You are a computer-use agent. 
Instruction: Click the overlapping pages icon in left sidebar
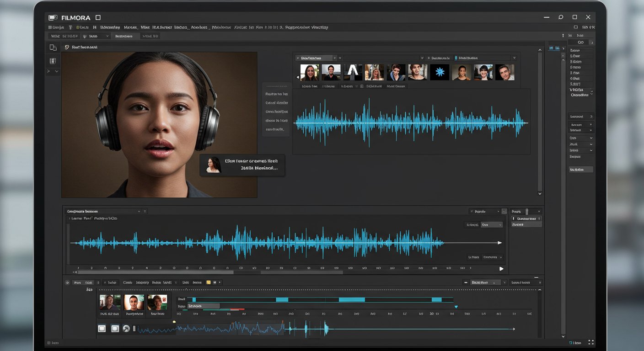coord(53,48)
